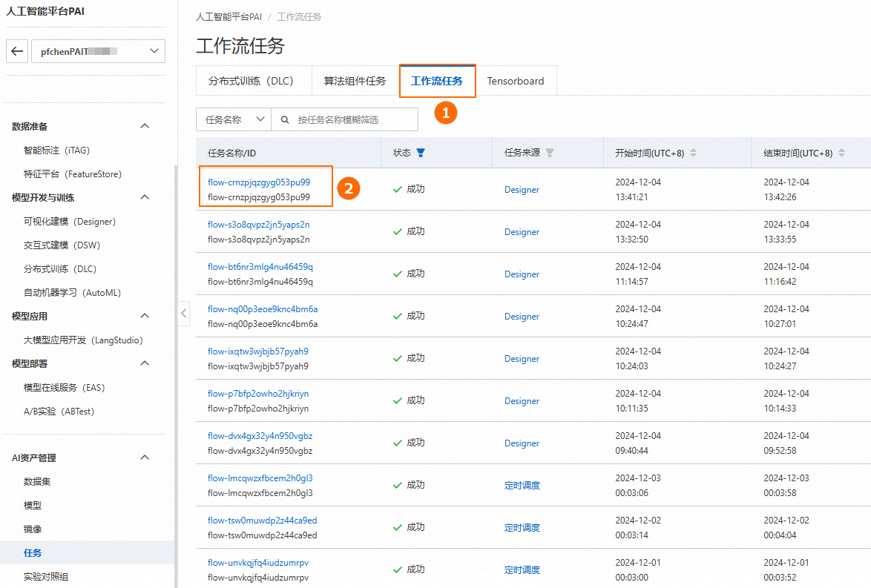
Task: Click 定时调度 source for flow-tsw0muwdp2z44ca9ed
Action: (x=522, y=527)
